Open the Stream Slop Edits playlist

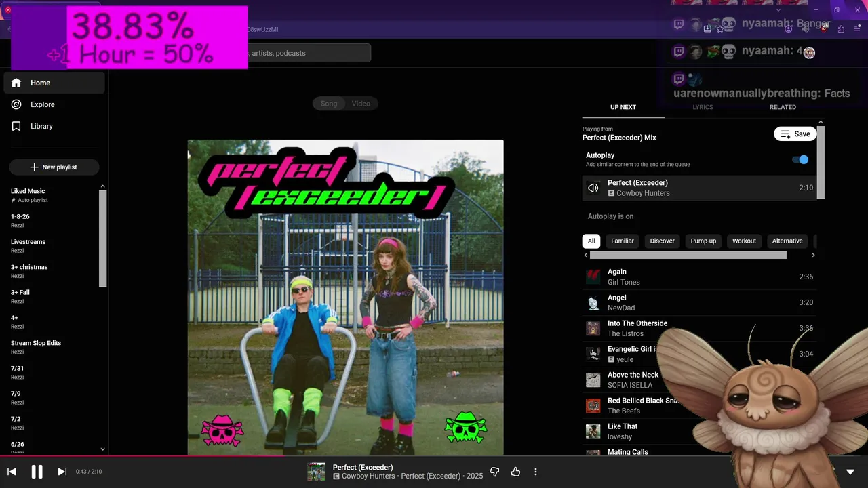pyautogui.click(x=53, y=347)
